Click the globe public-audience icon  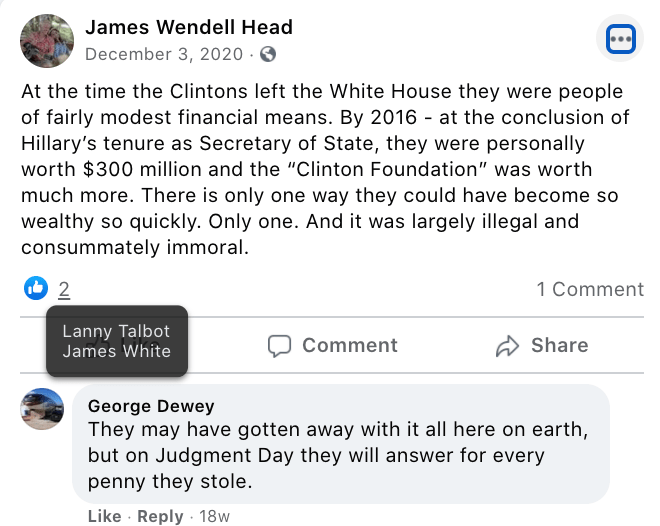tap(268, 55)
